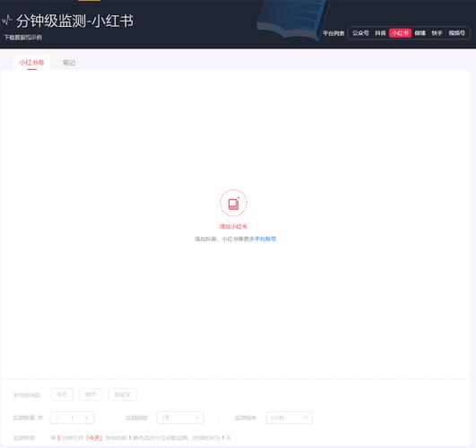Viewport: 476px width, 448px height.
Task: Select 抖音 in the platform list
Action: click(380, 33)
